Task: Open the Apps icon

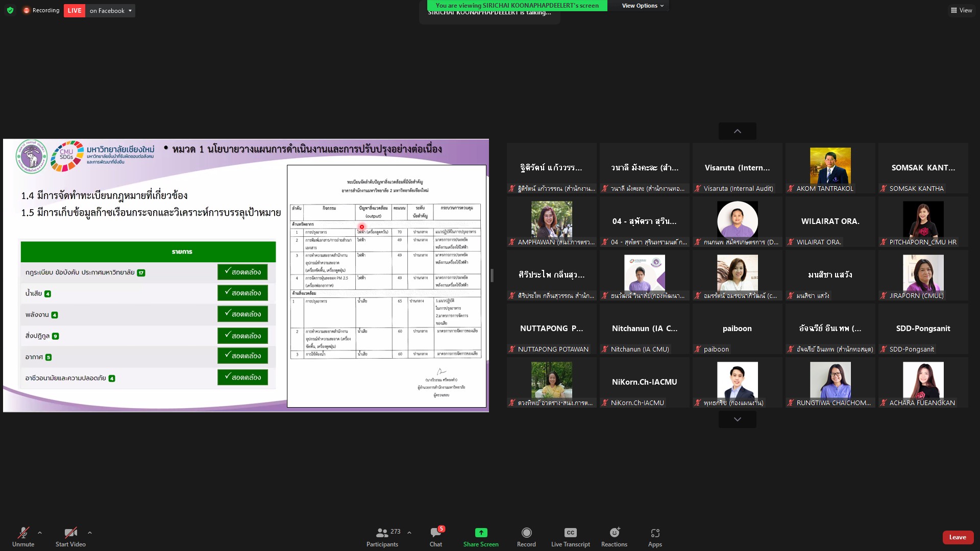Action: [x=655, y=533]
